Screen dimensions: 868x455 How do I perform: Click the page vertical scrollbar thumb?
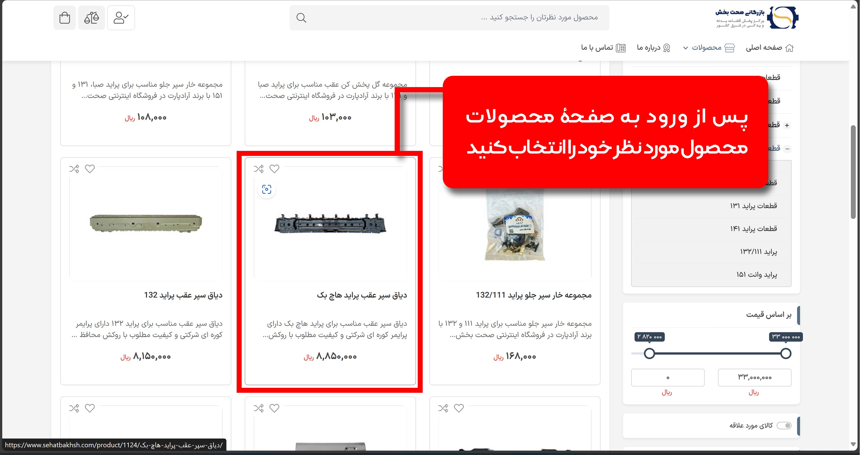click(x=853, y=172)
